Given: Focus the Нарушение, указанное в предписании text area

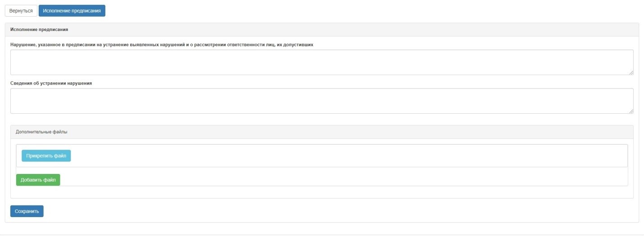Looking at the screenshot, I should [x=322, y=62].
